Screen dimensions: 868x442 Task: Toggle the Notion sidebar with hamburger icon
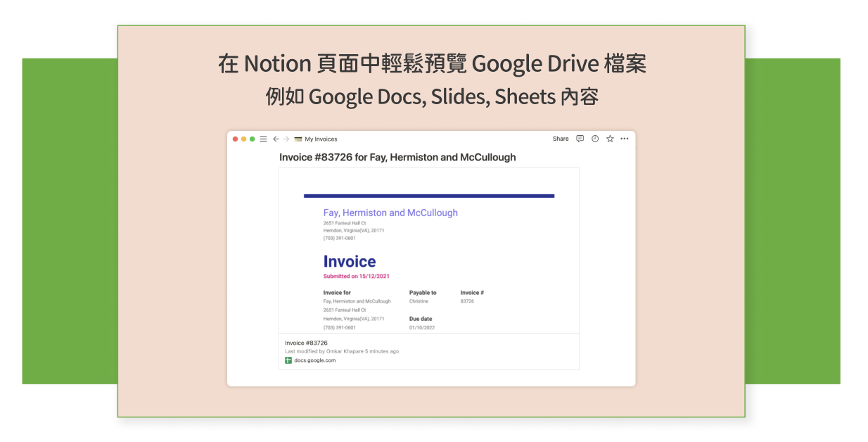point(262,139)
